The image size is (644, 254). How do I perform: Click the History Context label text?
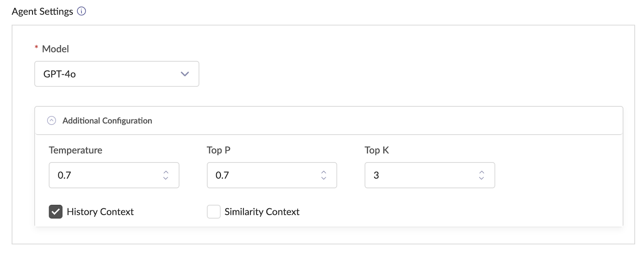point(100,212)
